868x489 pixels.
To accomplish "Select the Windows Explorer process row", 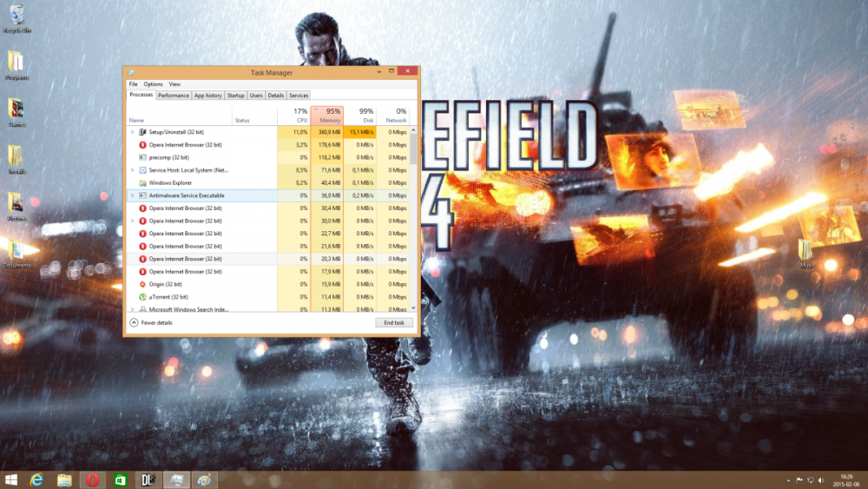I will (x=268, y=182).
